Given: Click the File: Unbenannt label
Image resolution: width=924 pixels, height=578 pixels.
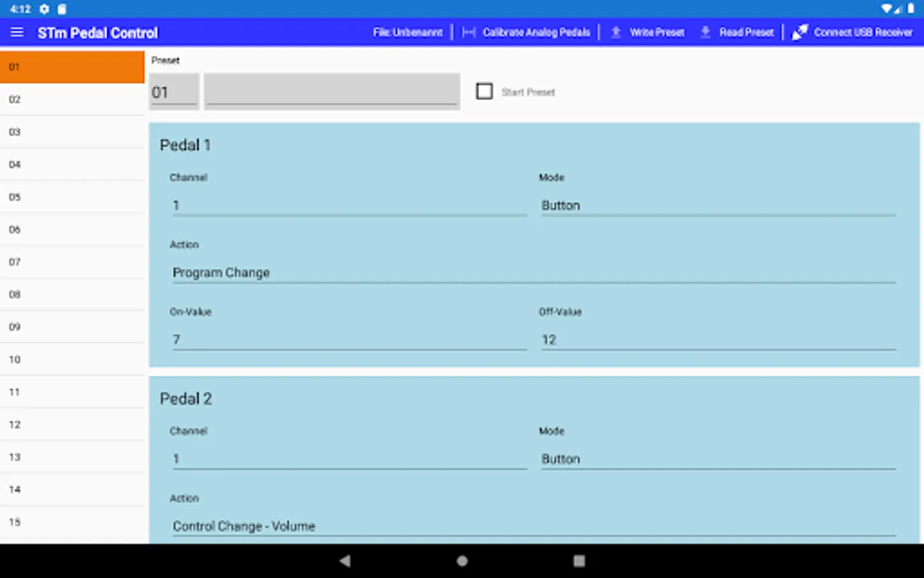Looking at the screenshot, I should [x=408, y=32].
